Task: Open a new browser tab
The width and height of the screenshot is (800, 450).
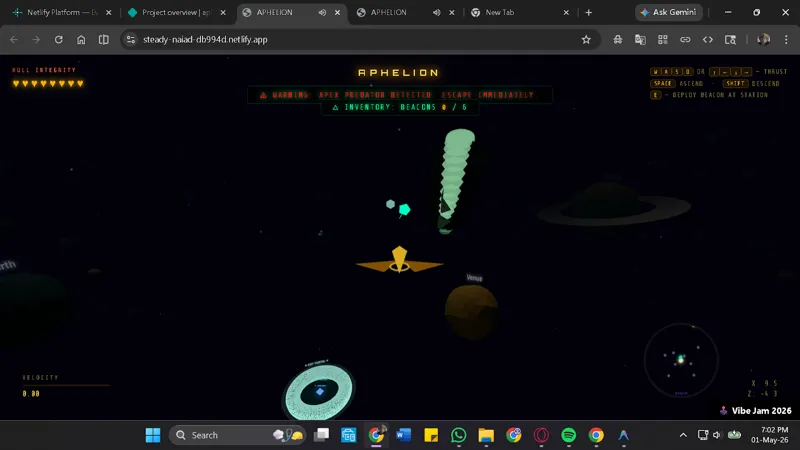Action: tap(589, 12)
